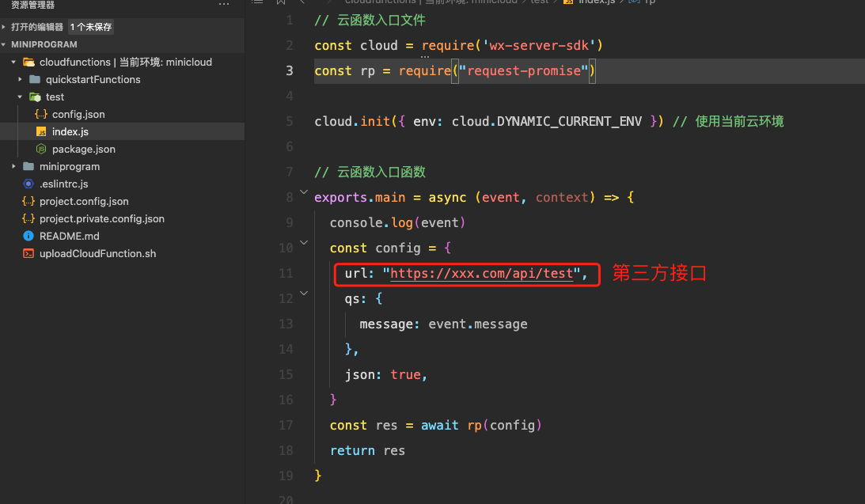Collapse the MINIPROGRAM section
Screen dimensions: 865x504
point(4,44)
